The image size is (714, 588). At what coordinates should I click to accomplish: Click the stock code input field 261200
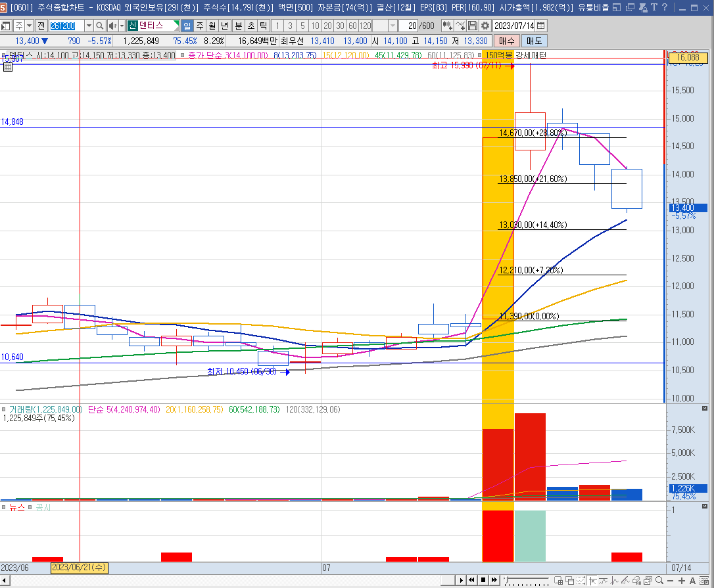[66, 26]
